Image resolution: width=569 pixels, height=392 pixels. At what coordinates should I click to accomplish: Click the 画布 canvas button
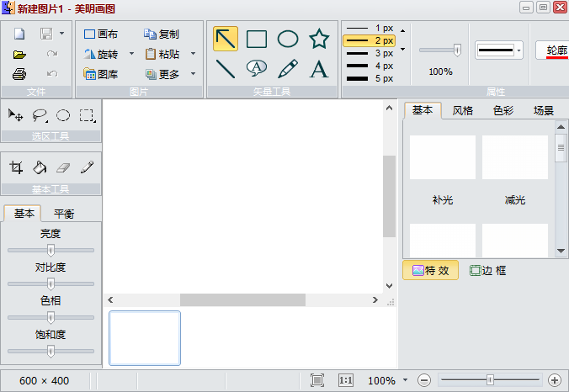coord(101,34)
